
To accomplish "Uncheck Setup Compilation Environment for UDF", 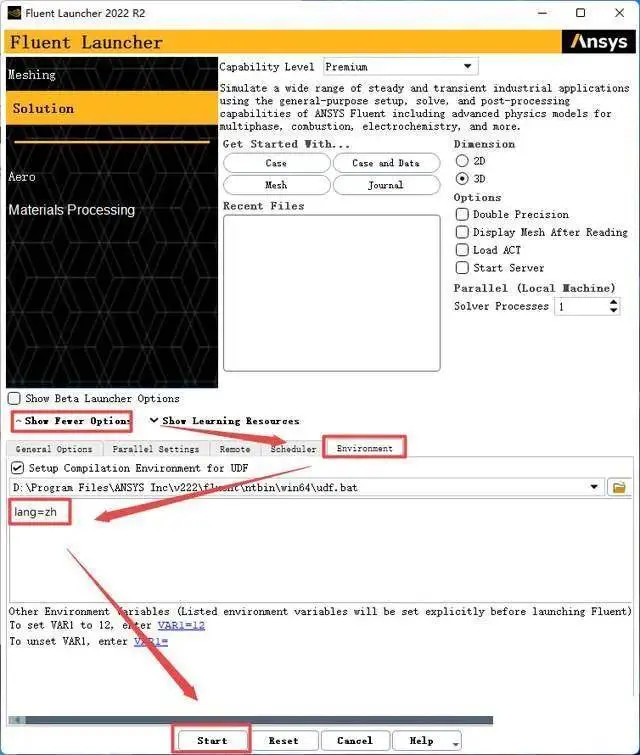I will pos(17,468).
